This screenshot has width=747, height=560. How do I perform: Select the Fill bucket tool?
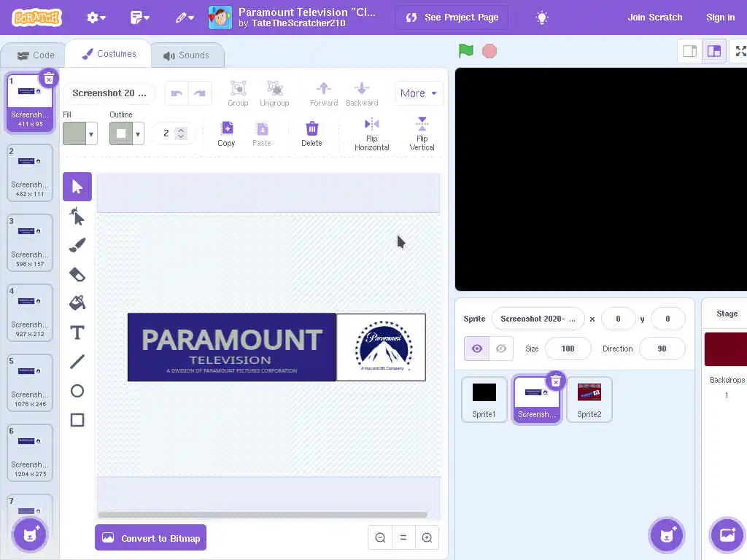[x=77, y=303]
